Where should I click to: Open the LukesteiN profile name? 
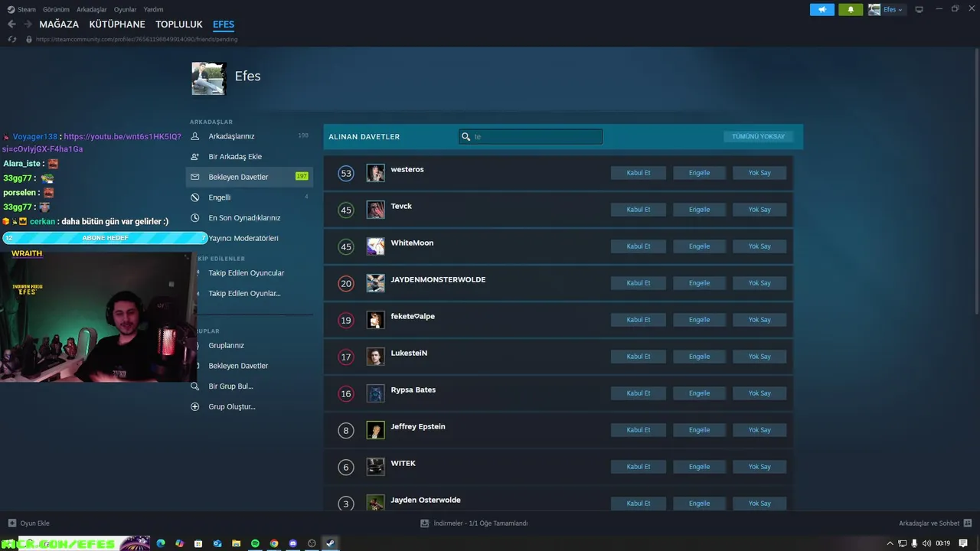(409, 353)
